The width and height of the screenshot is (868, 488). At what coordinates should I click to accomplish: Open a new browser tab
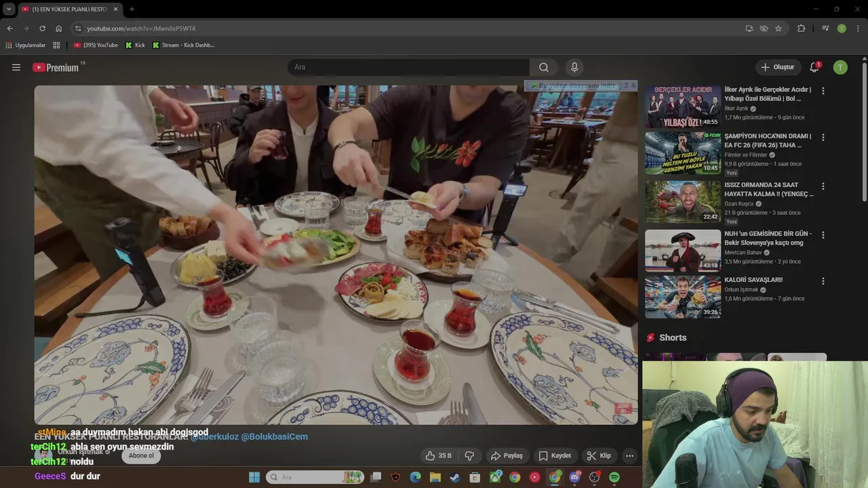(x=132, y=9)
